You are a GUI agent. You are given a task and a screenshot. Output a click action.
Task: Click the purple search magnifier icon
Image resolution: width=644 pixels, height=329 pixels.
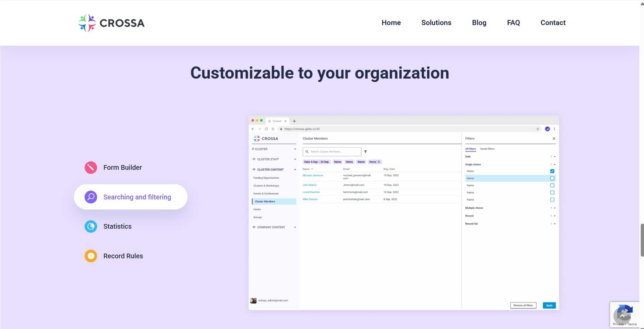click(91, 197)
